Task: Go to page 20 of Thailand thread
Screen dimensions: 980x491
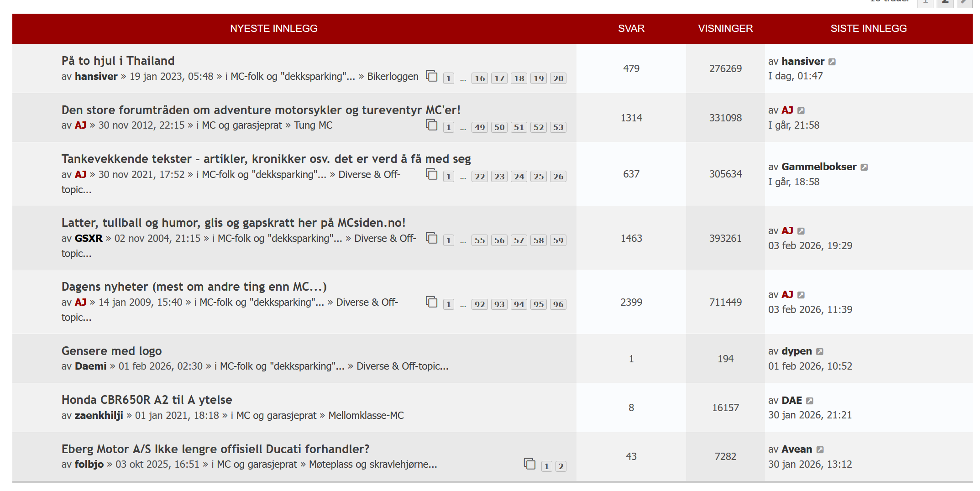Action: tap(558, 78)
